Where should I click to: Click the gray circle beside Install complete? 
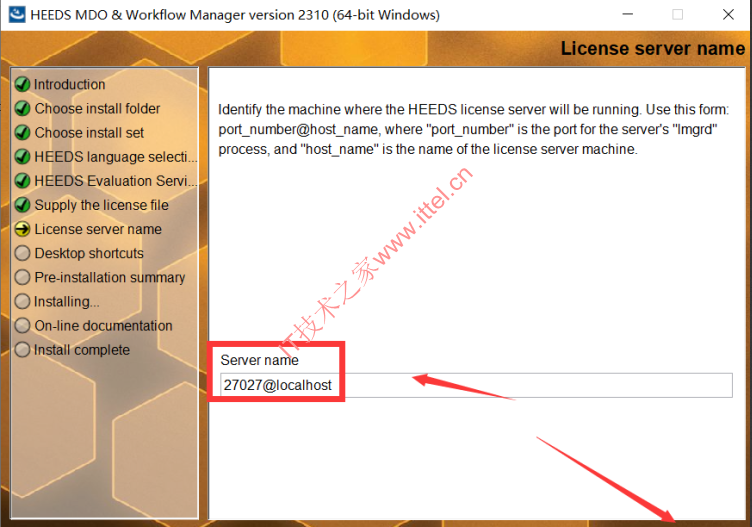22,350
